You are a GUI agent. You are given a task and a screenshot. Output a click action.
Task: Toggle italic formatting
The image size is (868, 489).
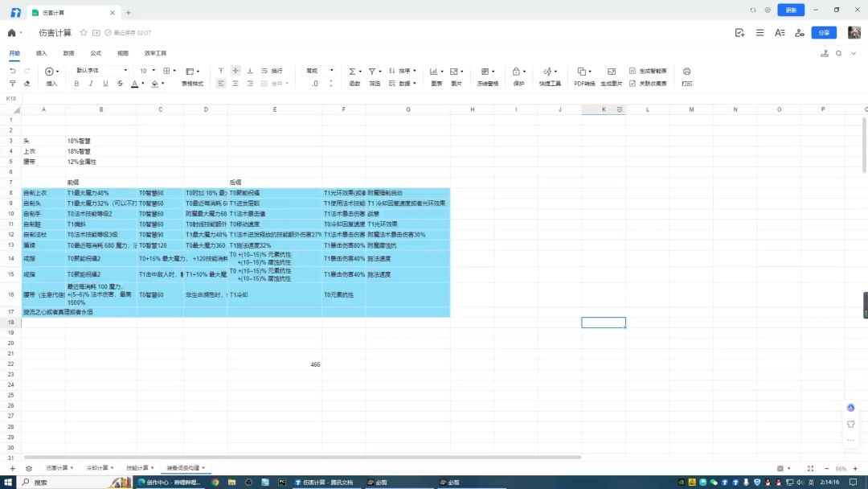[x=92, y=84]
